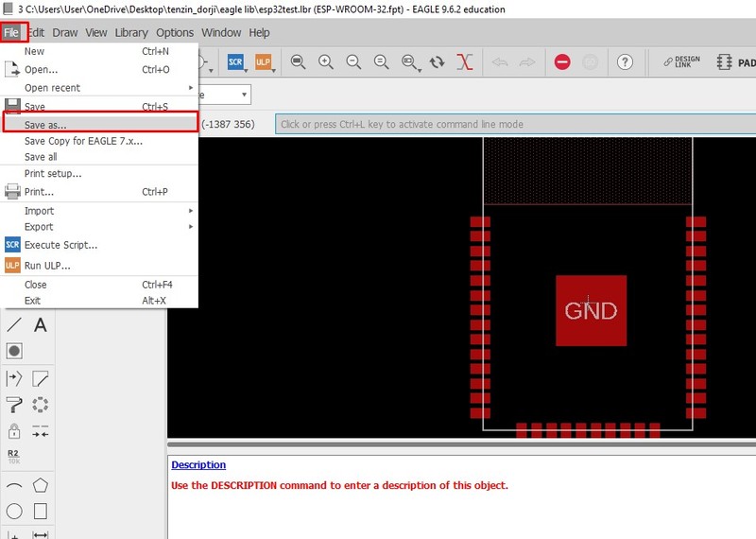Open the Options menu
The height and width of the screenshot is (539, 756).
coord(175,32)
